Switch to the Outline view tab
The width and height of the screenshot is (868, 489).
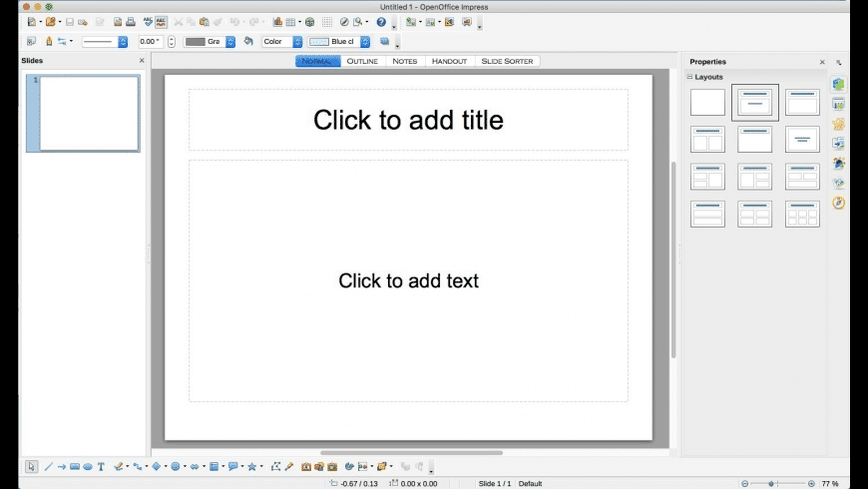pos(362,62)
